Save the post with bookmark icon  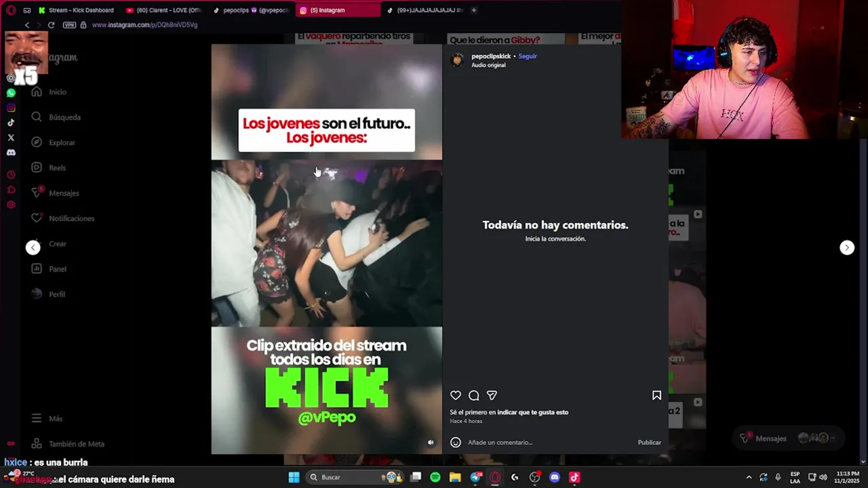click(x=656, y=395)
